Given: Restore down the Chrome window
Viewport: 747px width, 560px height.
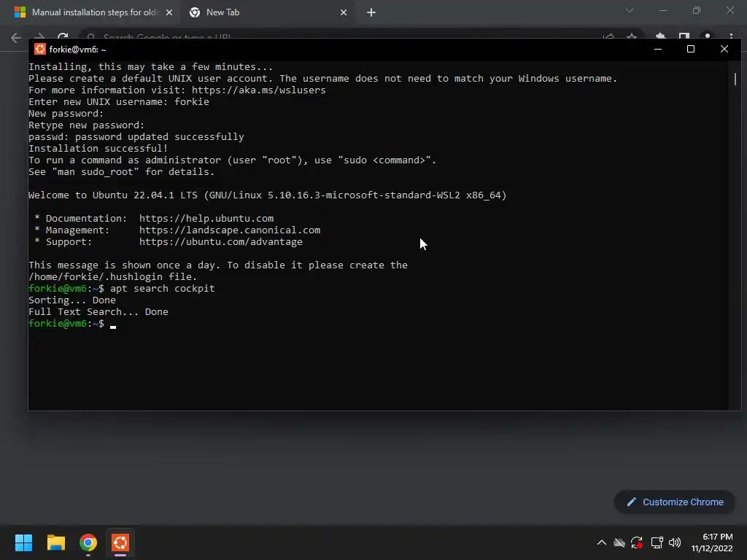Looking at the screenshot, I should [x=697, y=10].
